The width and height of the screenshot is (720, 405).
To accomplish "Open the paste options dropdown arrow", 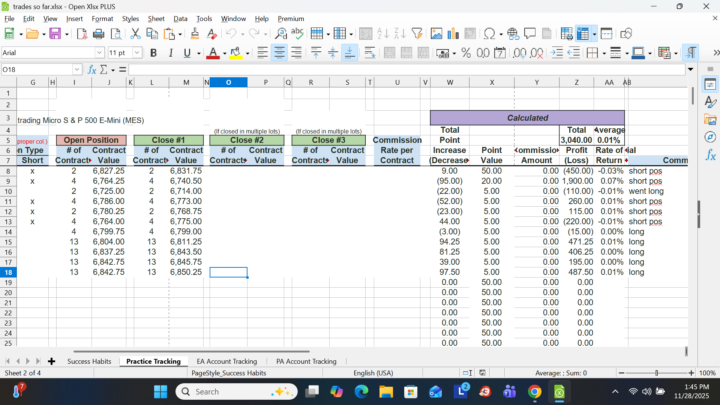I will coord(180,34).
